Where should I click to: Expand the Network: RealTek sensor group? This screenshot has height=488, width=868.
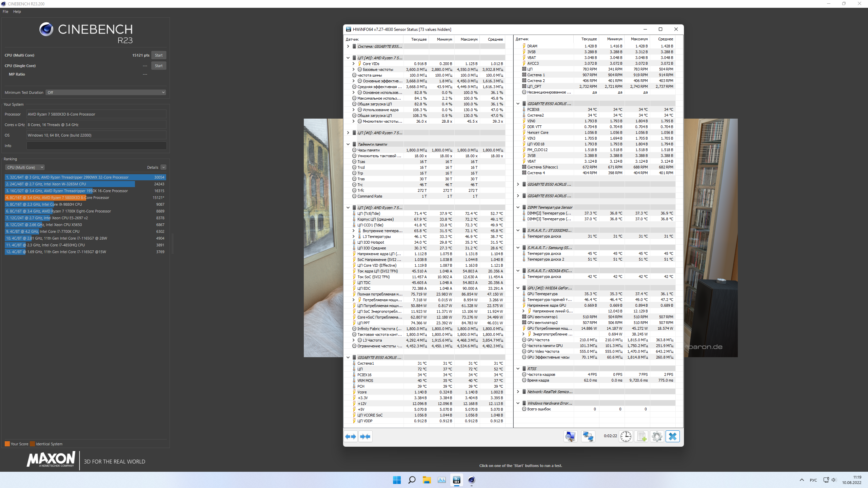(x=518, y=392)
